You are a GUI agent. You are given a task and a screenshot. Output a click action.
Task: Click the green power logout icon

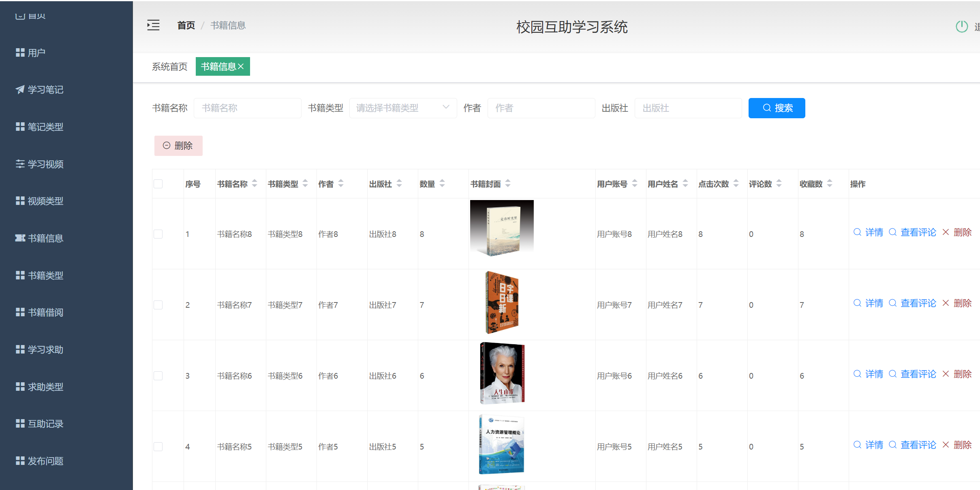click(x=963, y=26)
